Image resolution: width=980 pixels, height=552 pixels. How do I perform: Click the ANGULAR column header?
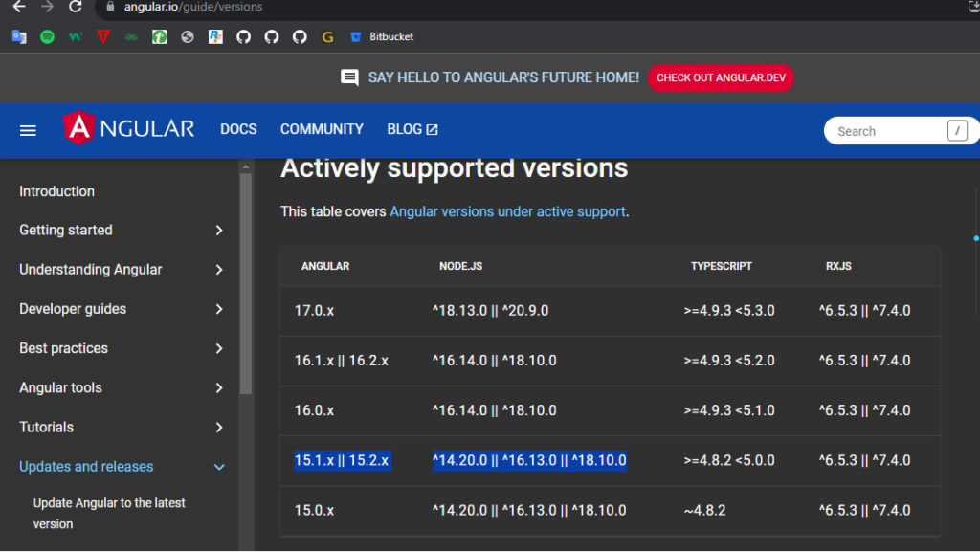(x=325, y=266)
